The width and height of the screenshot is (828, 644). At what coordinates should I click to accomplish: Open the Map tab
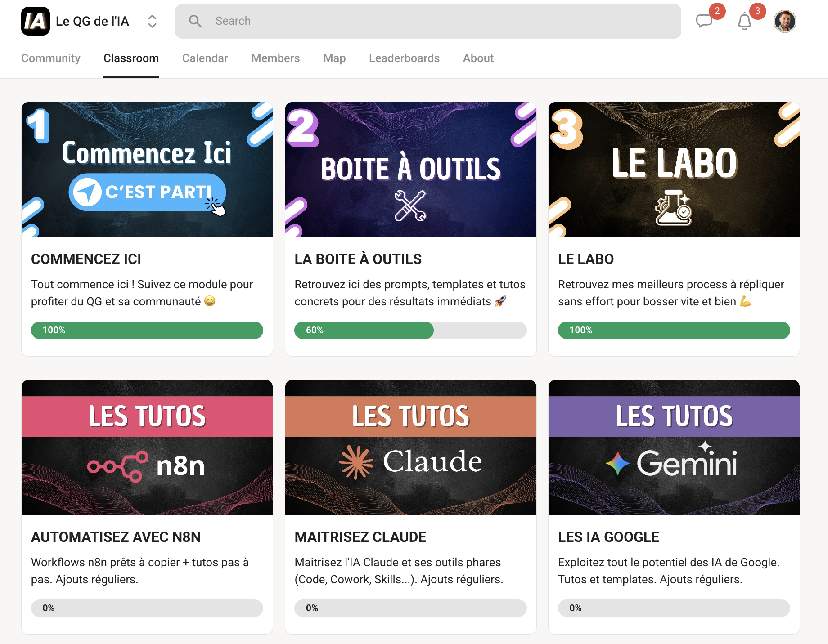pyautogui.click(x=334, y=58)
